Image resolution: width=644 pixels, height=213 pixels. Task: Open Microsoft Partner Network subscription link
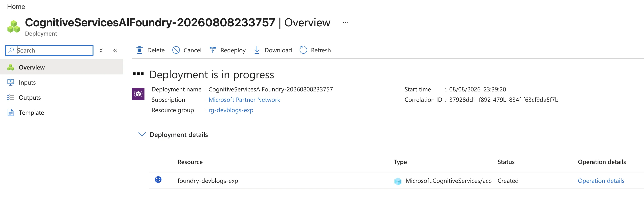pyautogui.click(x=244, y=100)
